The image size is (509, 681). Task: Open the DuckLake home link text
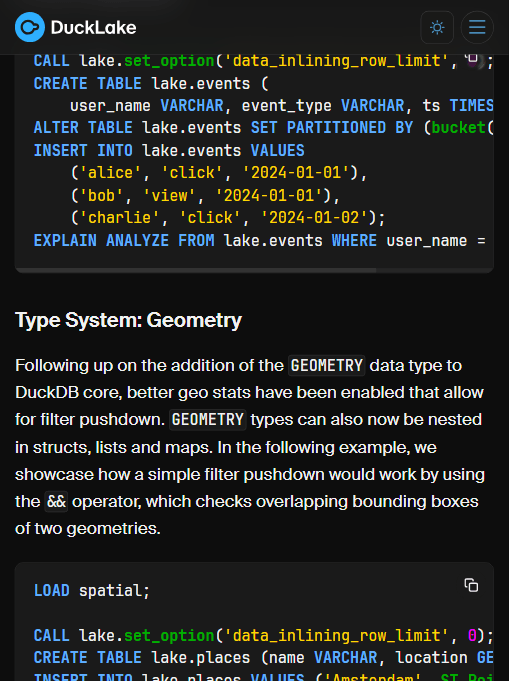tap(93, 28)
